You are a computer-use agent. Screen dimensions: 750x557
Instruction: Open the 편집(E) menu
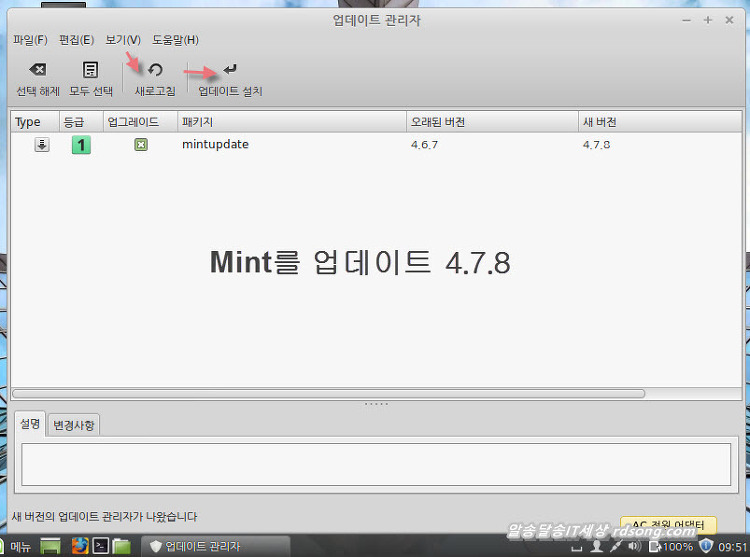pos(77,40)
